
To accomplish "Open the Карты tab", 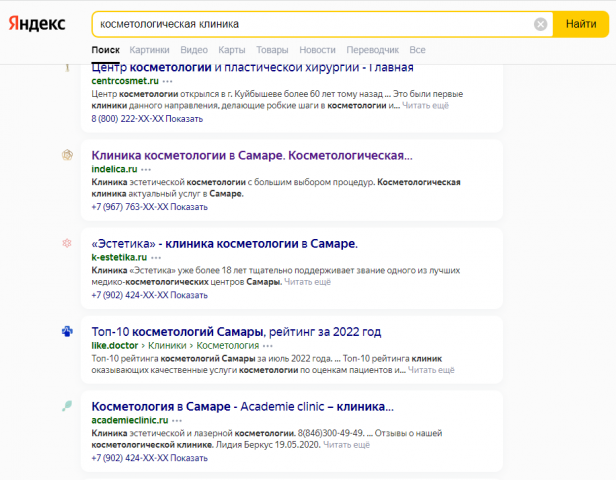I will click(231, 50).
